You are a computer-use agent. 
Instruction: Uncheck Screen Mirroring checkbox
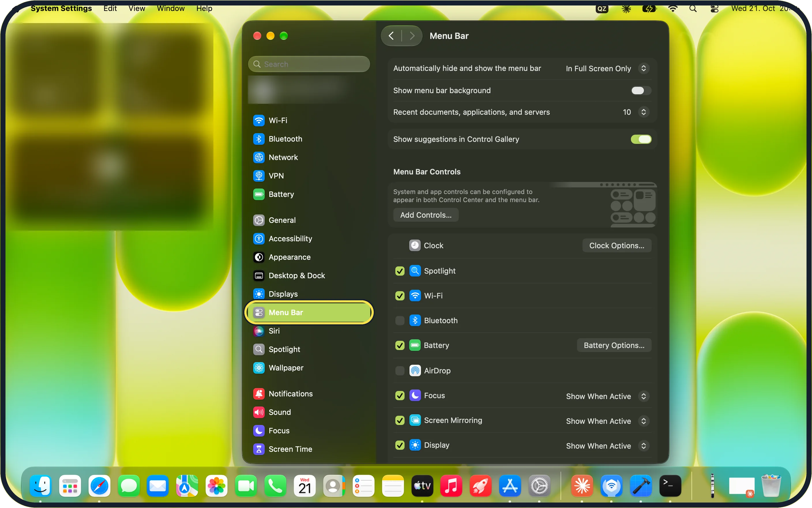(400, 420)
